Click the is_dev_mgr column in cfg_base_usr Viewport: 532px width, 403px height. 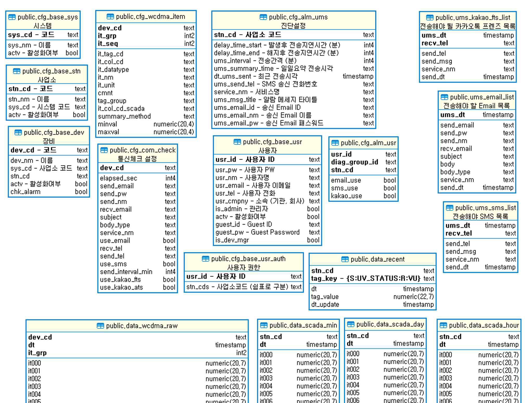tap(268, 240)
